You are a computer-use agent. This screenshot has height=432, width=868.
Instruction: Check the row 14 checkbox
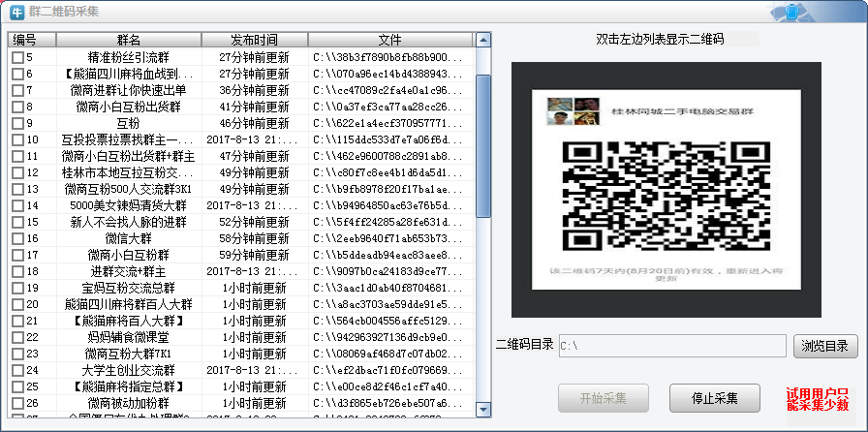pyautogui.click(x=18, y=205)
